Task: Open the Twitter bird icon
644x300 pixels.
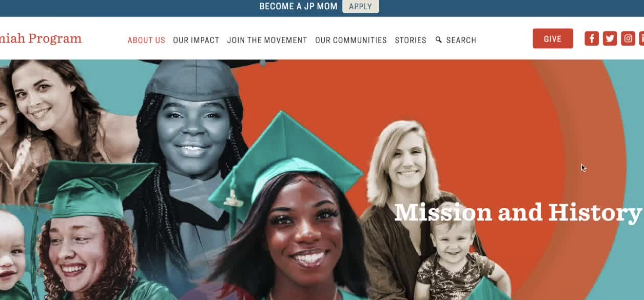Action: 610,38
